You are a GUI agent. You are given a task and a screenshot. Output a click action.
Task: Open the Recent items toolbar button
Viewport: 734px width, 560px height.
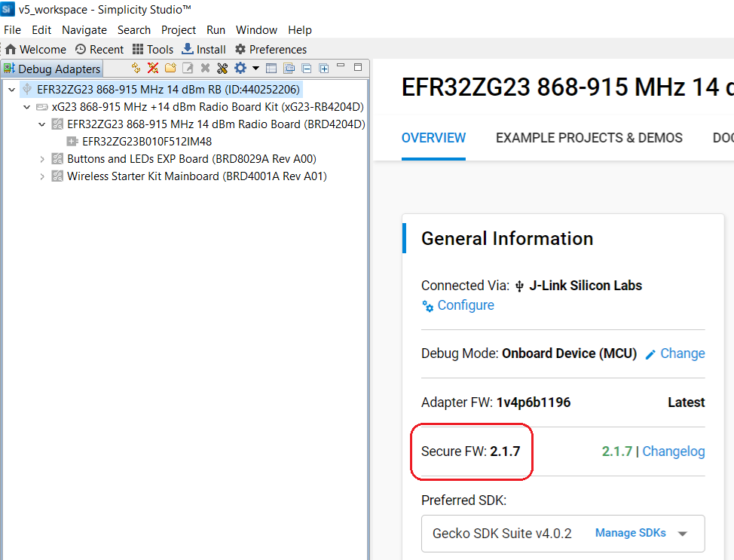(99, 49)
